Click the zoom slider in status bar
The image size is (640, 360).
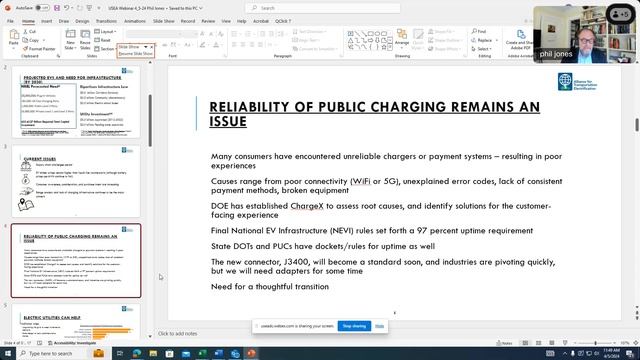click(595, 343)
